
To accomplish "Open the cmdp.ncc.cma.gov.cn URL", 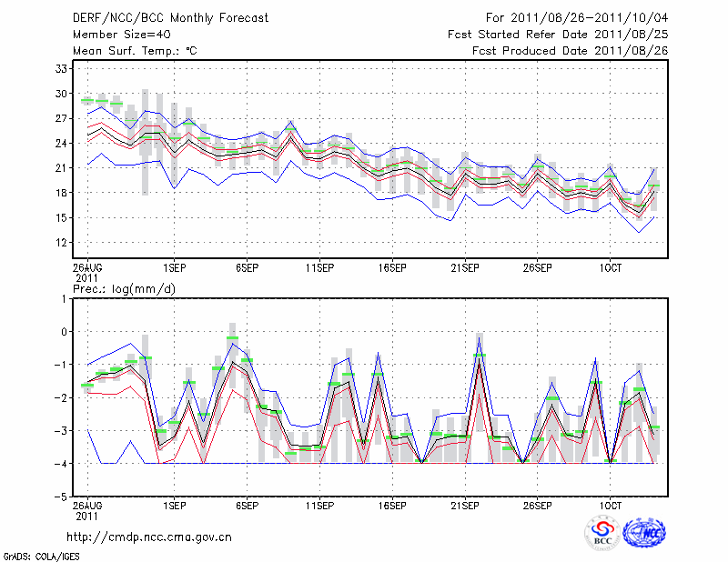I will (149, 537).
